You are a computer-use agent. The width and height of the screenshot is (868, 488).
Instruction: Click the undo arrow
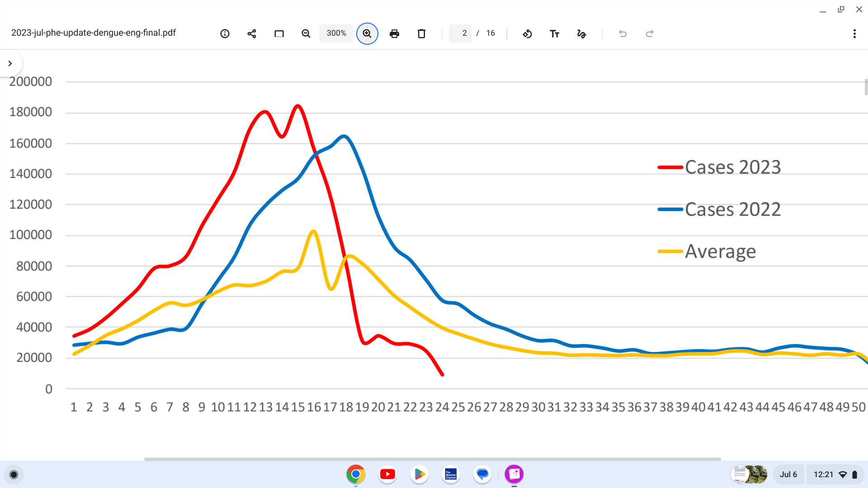point(623,33)
